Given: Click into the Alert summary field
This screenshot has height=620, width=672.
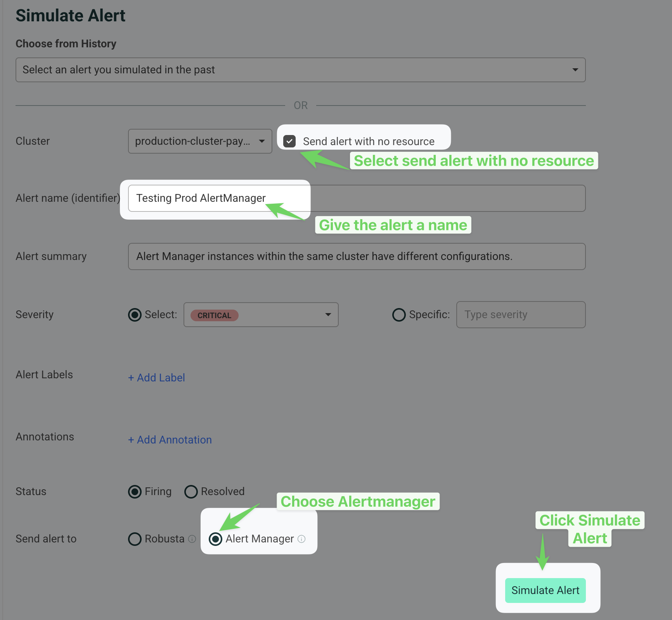Looking at the screenshot, I should click(x=357, y=256).
